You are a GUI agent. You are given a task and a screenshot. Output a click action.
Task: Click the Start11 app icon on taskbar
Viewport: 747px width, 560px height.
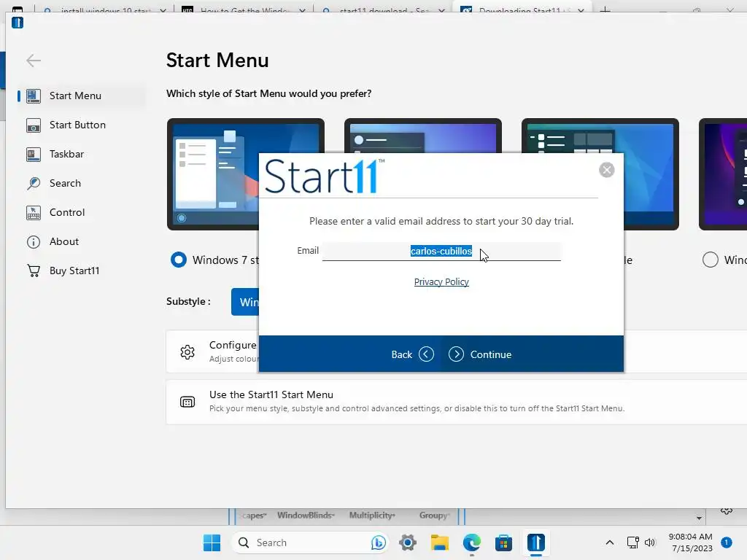click(x=536, y=542)
